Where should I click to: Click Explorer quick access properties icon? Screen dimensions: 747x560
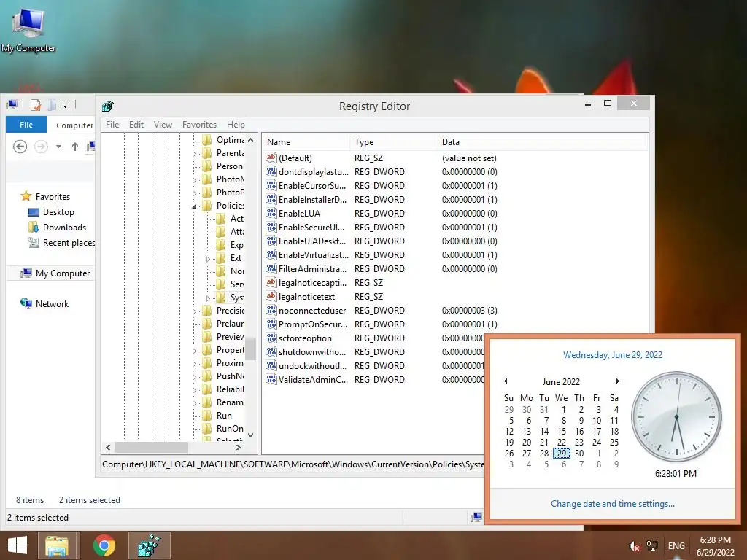(x=36, y=104)
